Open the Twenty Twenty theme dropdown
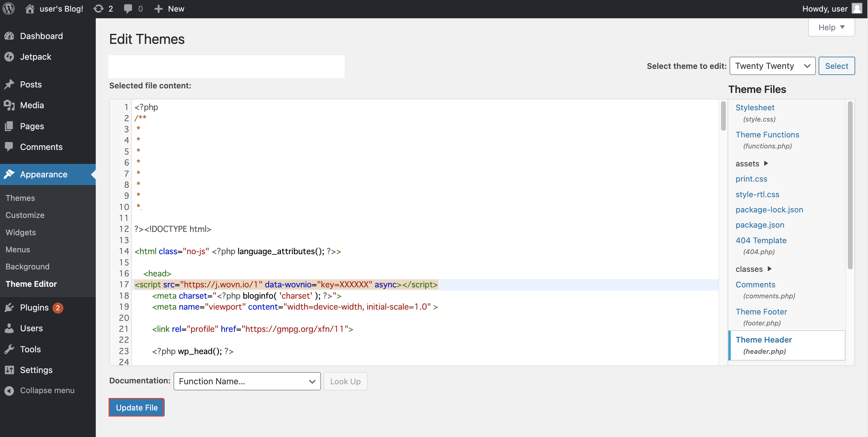The image size is (868, 437). point(772,66)
